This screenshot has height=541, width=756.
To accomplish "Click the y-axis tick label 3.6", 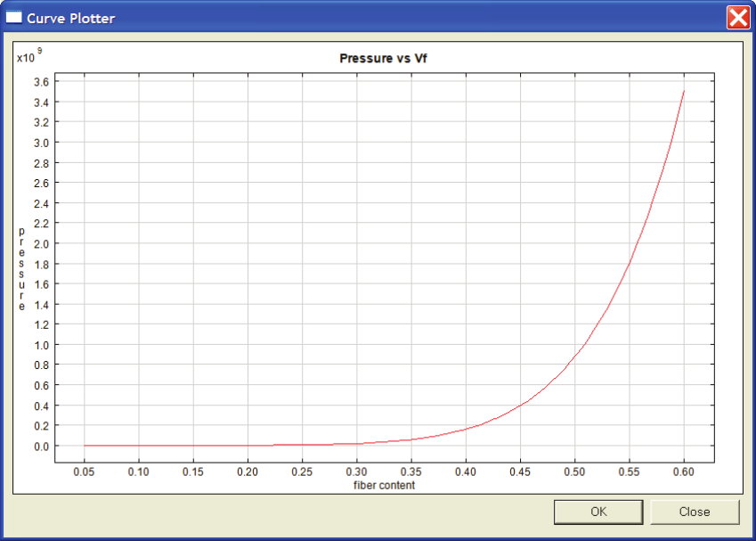I will (x=42, y=82).
